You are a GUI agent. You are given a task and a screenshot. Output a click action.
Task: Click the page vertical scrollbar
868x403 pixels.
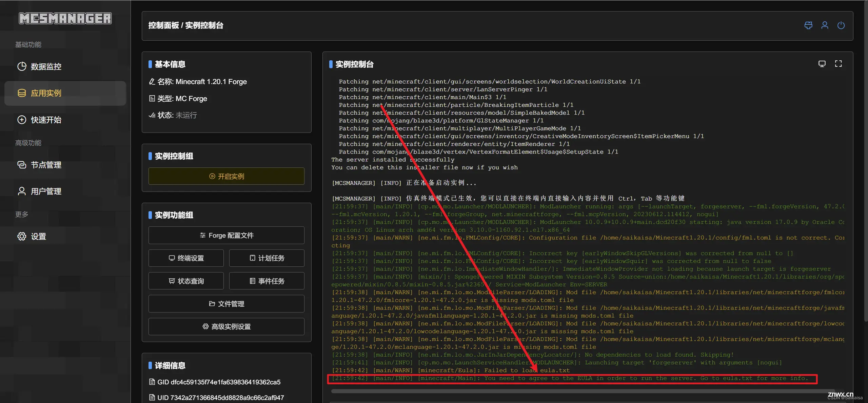[x=866, y=161]
